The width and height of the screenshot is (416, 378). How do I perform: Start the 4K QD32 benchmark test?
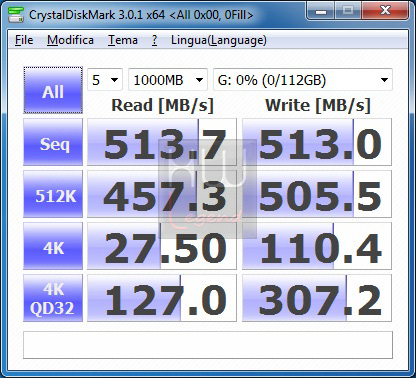(53, 298)
